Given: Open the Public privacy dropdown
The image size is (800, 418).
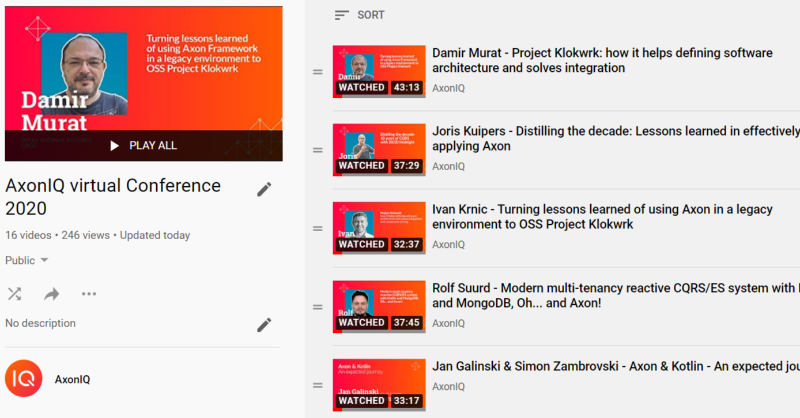Looking at the screenshot, I should coord(27,260).
